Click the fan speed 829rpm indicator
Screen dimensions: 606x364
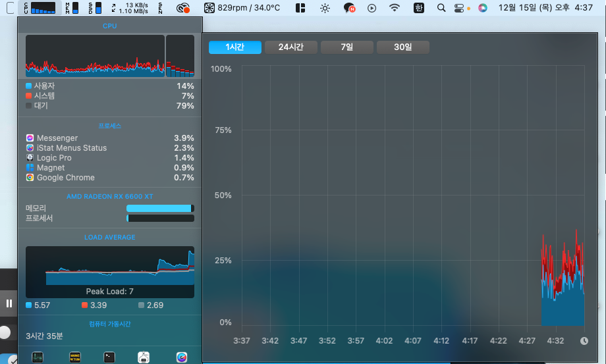[242, 8]
